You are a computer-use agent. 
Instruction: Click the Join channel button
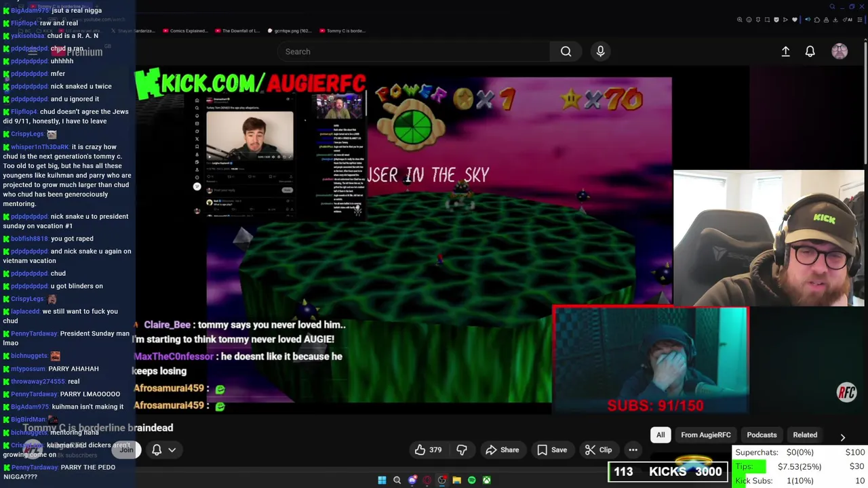126,450
